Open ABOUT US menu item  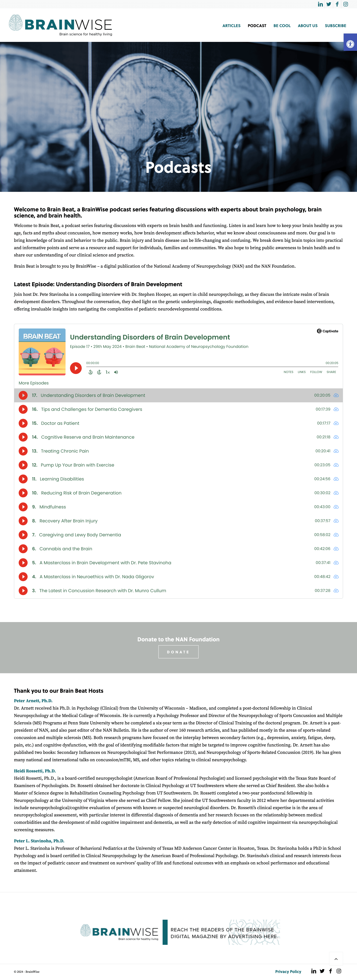[x=308, y=26]
